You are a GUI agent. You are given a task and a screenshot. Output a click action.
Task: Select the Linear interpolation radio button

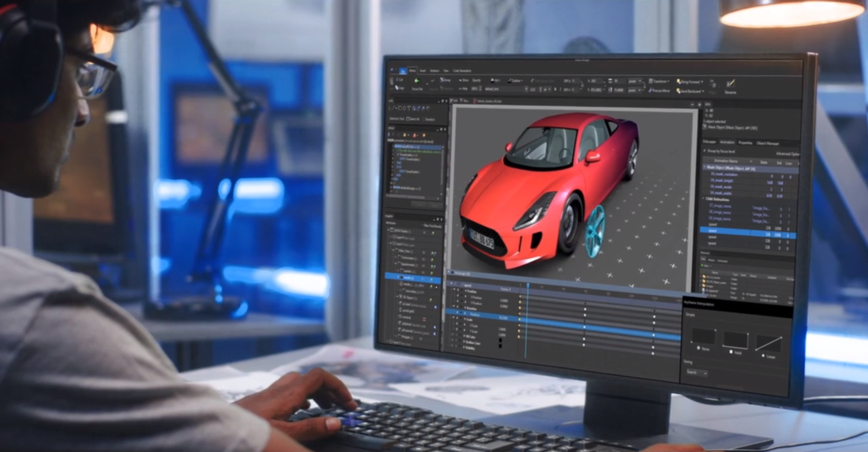tap(764, 356)
